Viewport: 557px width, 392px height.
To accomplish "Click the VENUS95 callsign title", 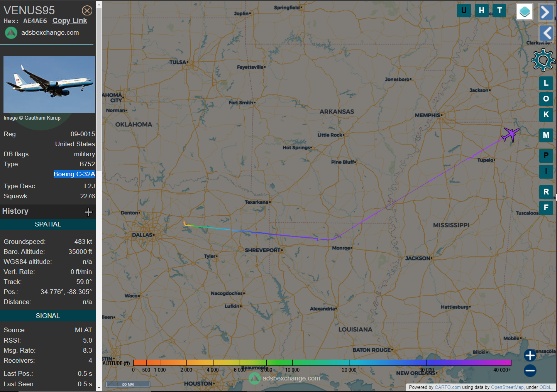I will tap(29, 10).
